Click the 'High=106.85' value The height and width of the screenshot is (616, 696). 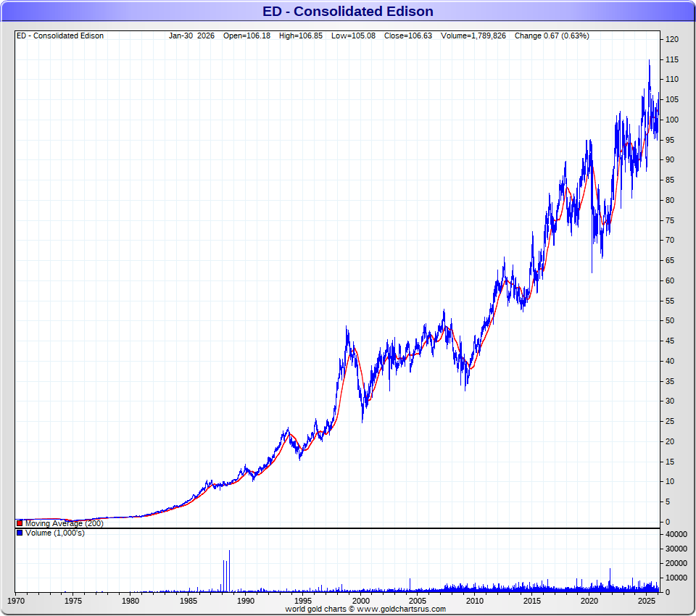coord(301,36)
